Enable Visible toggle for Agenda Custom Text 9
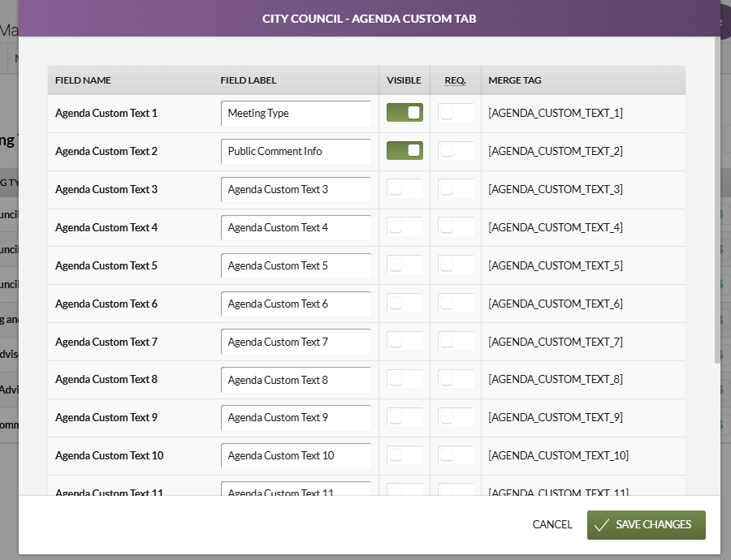 [404, 418]
